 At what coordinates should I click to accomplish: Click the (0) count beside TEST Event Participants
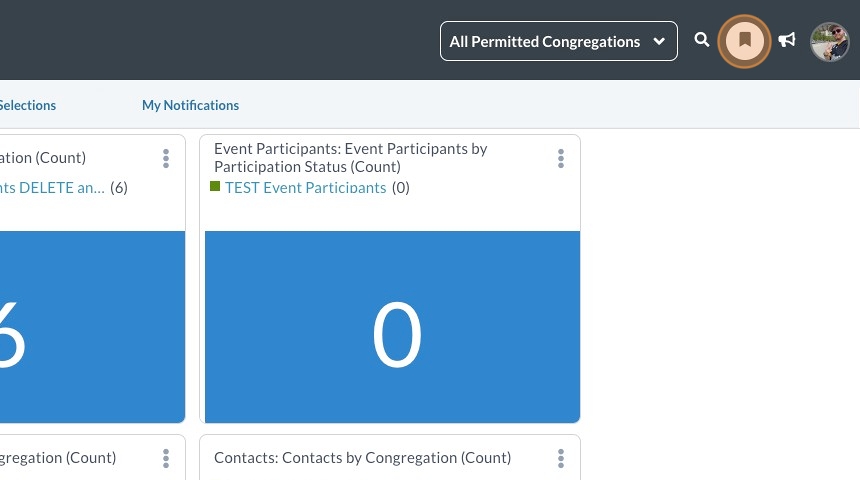(x=400, y=188)
